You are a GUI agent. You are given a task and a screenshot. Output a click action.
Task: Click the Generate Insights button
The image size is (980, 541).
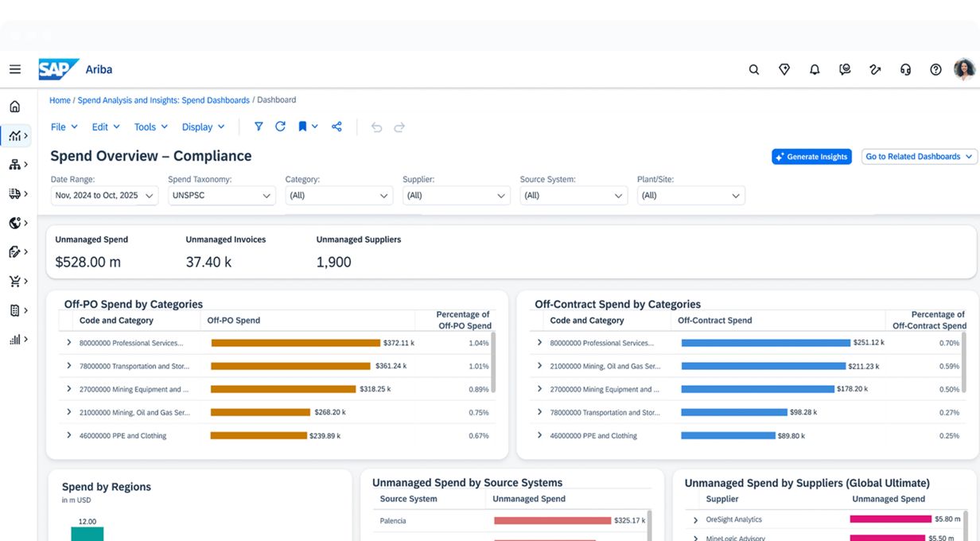[811, 157]
